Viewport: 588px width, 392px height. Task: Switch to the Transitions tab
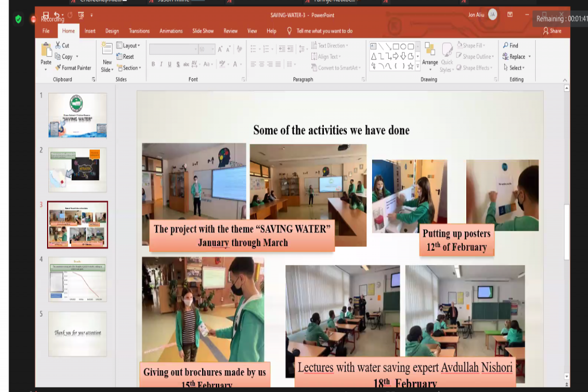pyautogui.click(x=139, y=31)
